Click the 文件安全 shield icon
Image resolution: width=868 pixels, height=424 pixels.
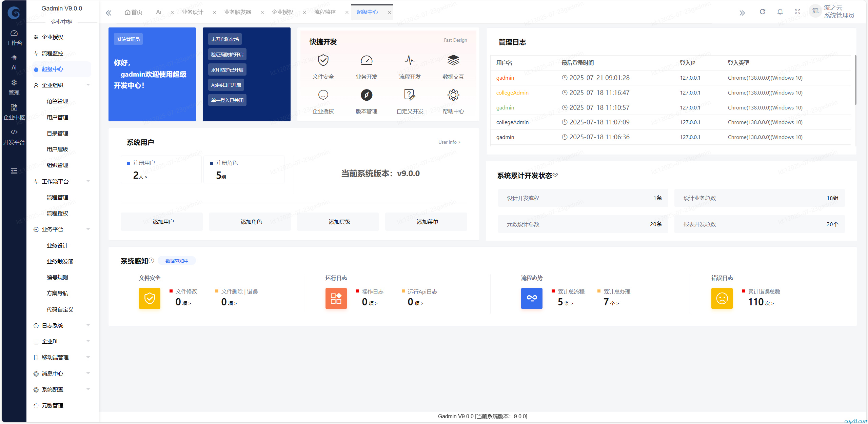323,60
